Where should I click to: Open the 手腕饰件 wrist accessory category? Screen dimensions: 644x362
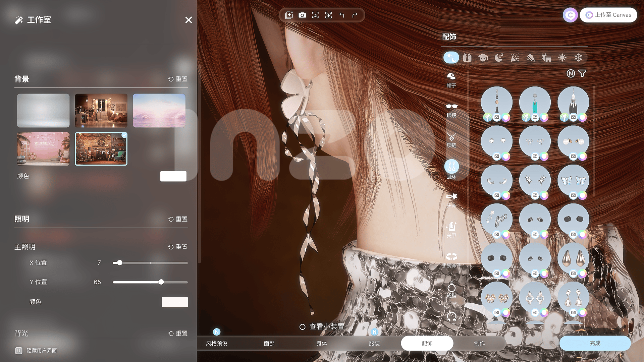click(451, 260)
